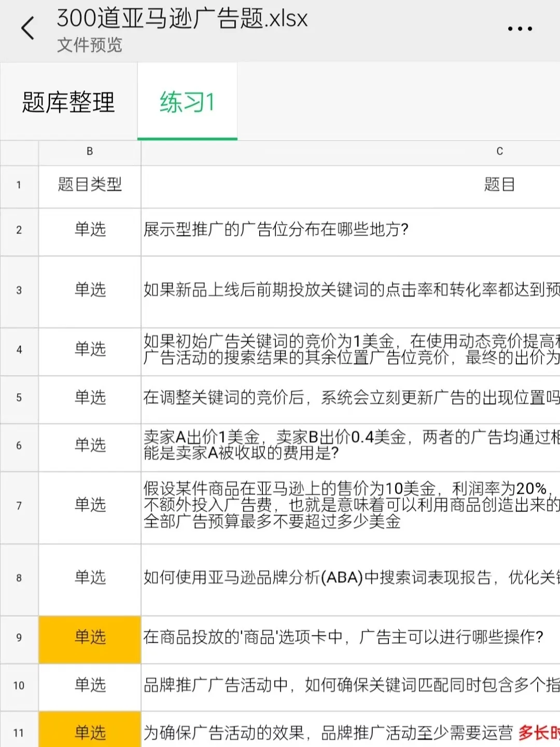This screenshot has height=747, width=560.
Task: Click the question starting 如果新品上线后前期投放关键词
Action: coord(351,290)
